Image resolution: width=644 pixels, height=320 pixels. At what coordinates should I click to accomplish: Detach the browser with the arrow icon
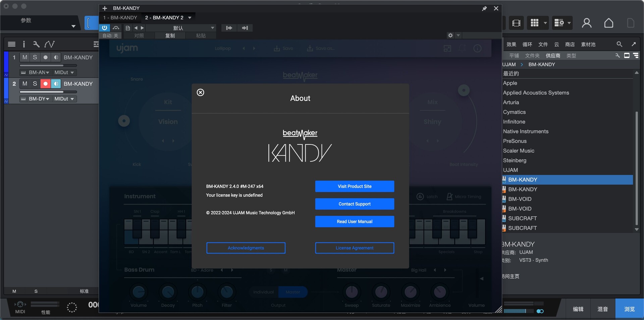pyautogui.click(x=634, y=44)
